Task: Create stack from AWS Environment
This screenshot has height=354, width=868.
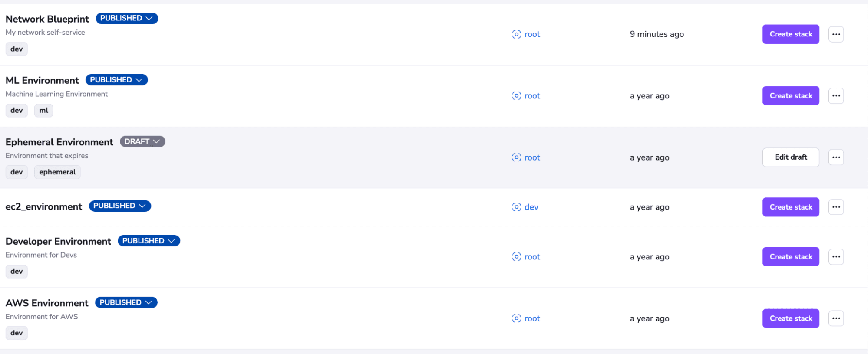Action: click(791, 318)
